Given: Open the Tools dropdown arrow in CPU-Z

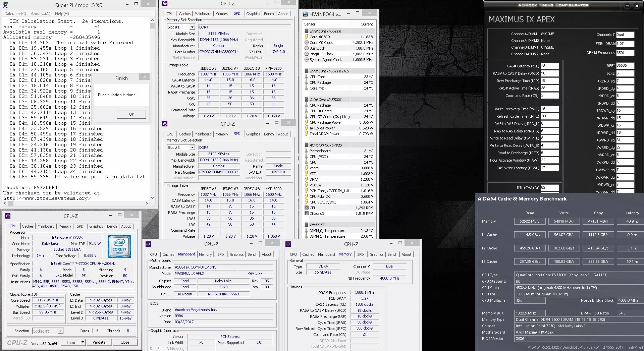Looking at the screenshot, I should 83,342.
